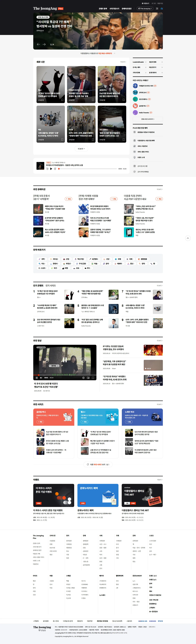The height and width of the screenshot is (644, 196).
Task: Open The JoongAng site dropdown button
Action: point(145,9)
